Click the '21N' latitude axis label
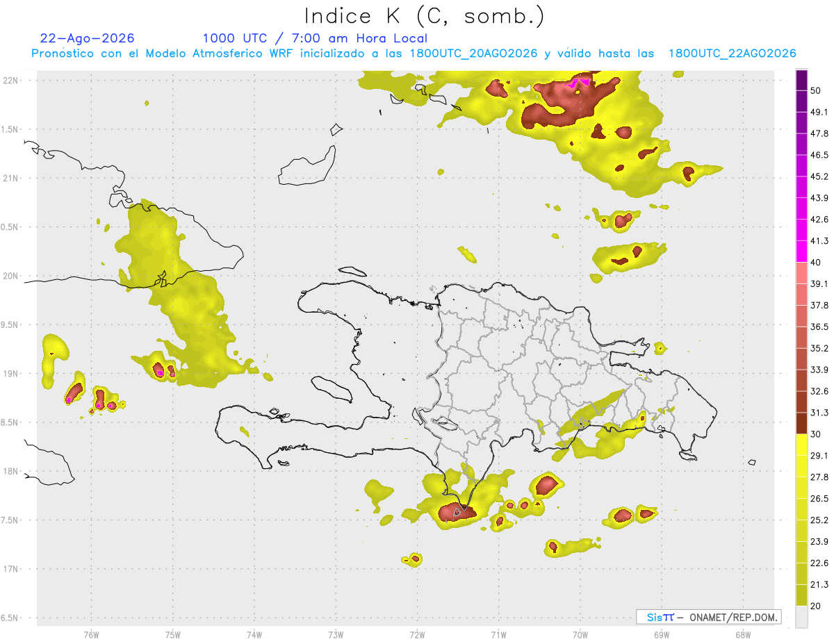The width and height of the screenshot is (834, 644). 10,179
